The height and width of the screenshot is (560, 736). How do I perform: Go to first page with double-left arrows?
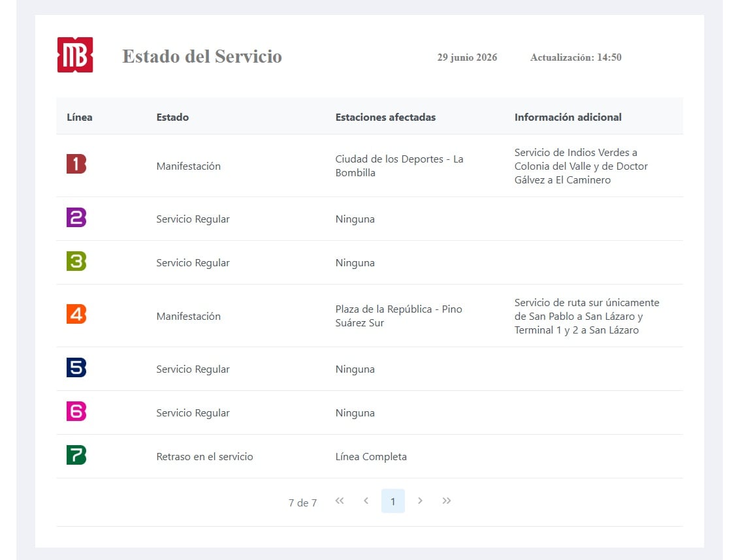[340, 501]
